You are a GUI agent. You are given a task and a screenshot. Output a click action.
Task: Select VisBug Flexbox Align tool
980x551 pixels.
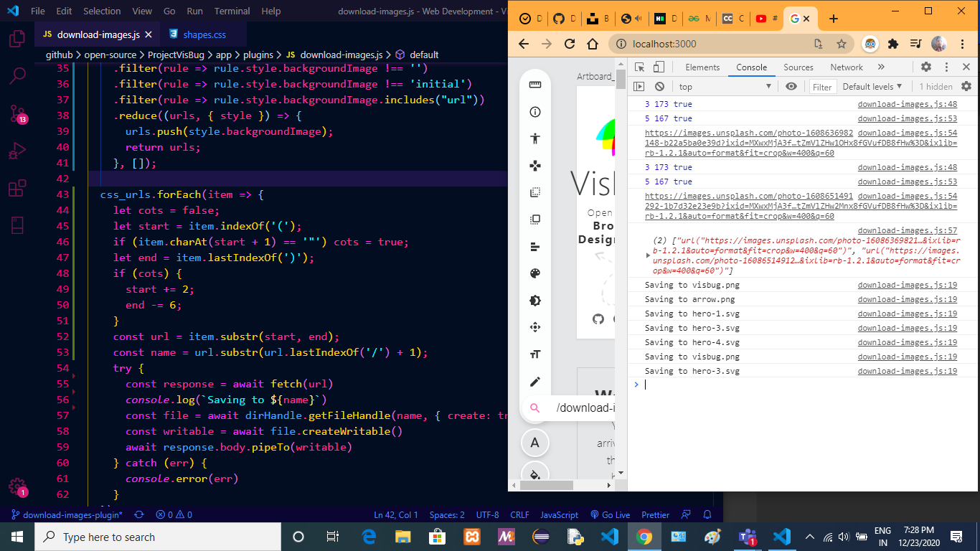534,247
